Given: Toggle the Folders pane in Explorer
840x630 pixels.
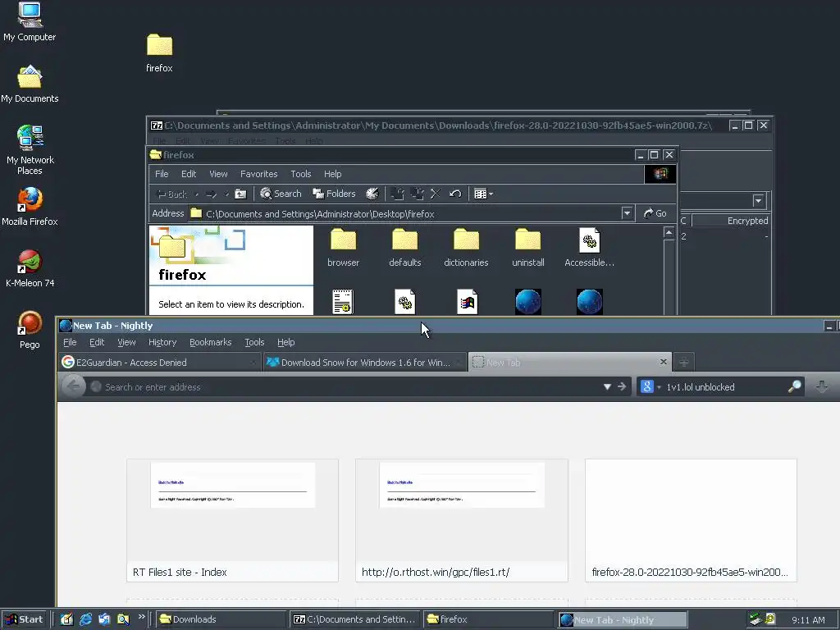Looking at the screenshot, I should point(335,194).
